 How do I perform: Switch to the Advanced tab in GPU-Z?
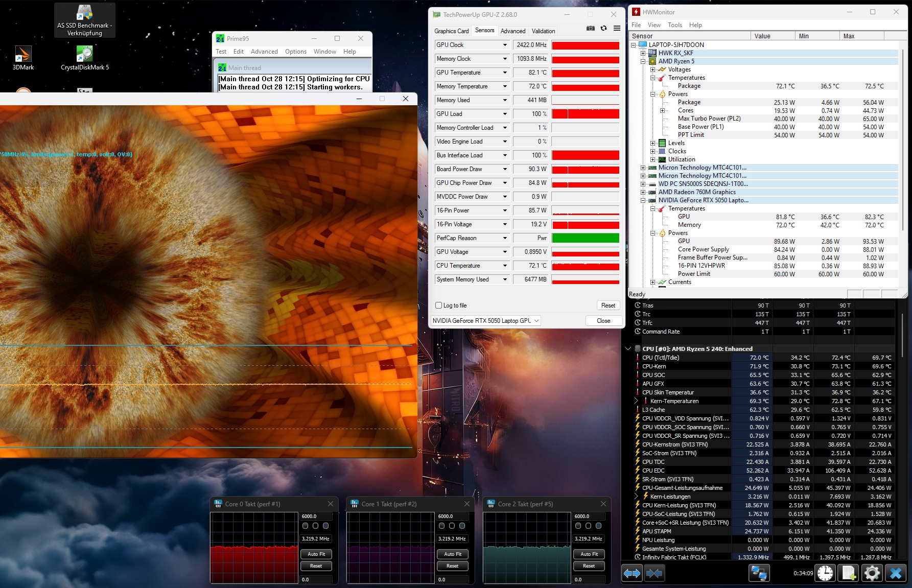click(512, 31)
